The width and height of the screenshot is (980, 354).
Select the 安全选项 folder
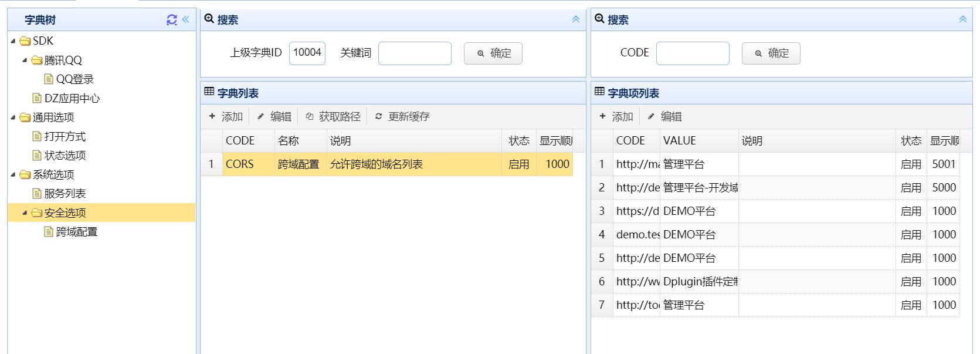click(x=65, y=213)
